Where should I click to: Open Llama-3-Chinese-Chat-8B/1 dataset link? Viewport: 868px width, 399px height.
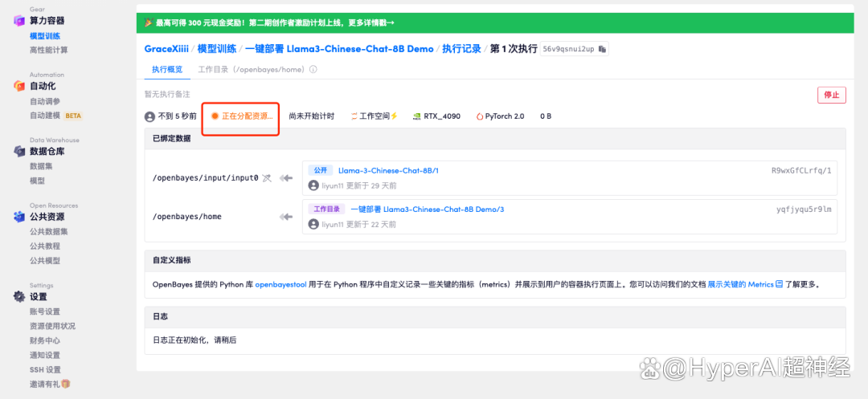(389, 171)
